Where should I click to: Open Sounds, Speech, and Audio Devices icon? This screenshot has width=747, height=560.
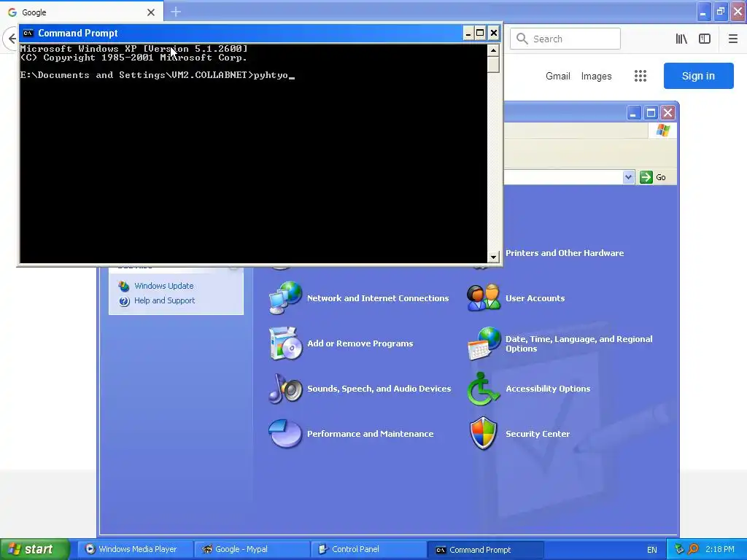pos(285,389)
